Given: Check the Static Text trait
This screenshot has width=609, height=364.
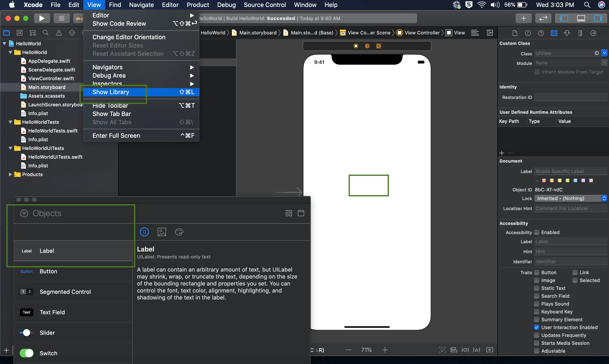Looking at the screenshot, I should tap(537, 288).
